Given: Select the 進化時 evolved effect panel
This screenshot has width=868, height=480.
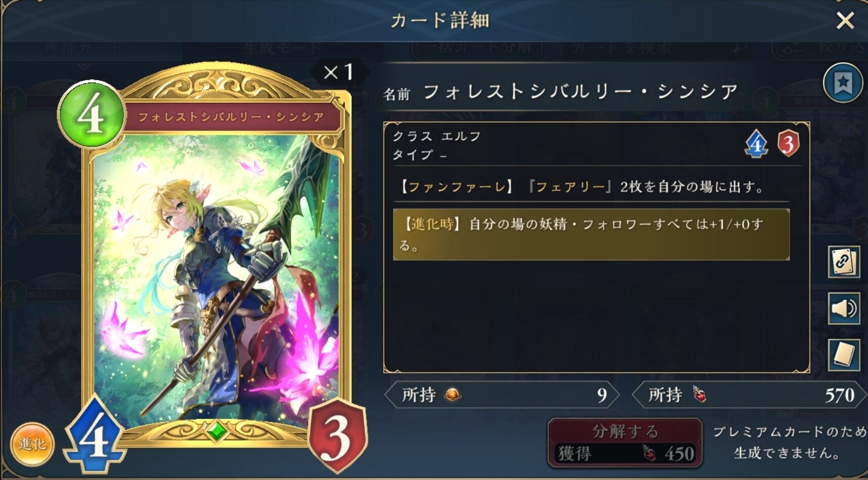Looking at the screenshot, I should pos(591,234).
